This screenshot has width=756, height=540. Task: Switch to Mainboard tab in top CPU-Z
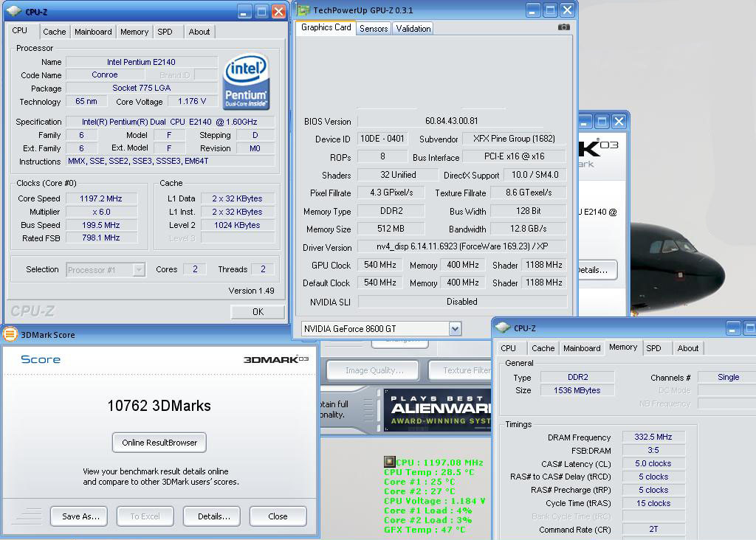coord(93,32)
